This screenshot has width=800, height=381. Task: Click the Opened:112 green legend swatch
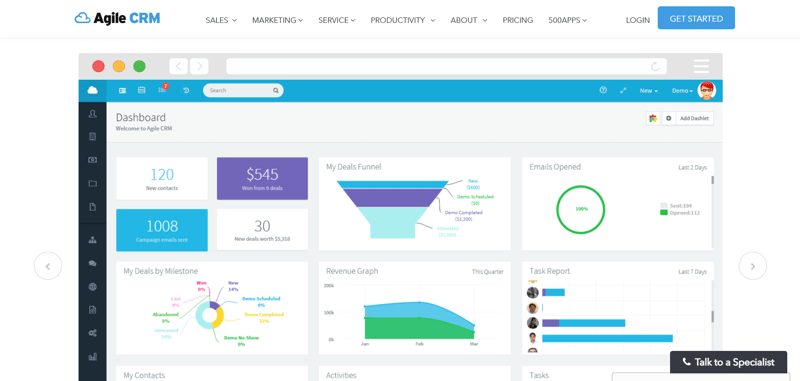pyautogui.click(x=663, y=212)
